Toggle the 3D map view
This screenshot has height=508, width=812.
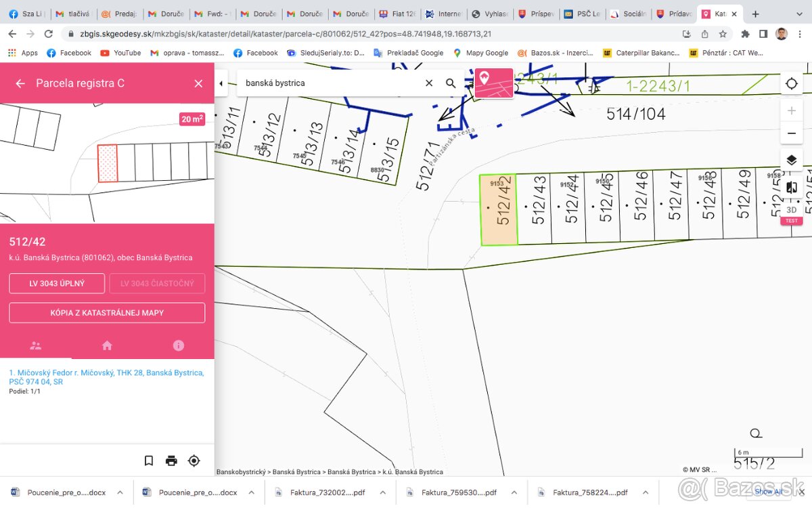(x=791, y=211)
